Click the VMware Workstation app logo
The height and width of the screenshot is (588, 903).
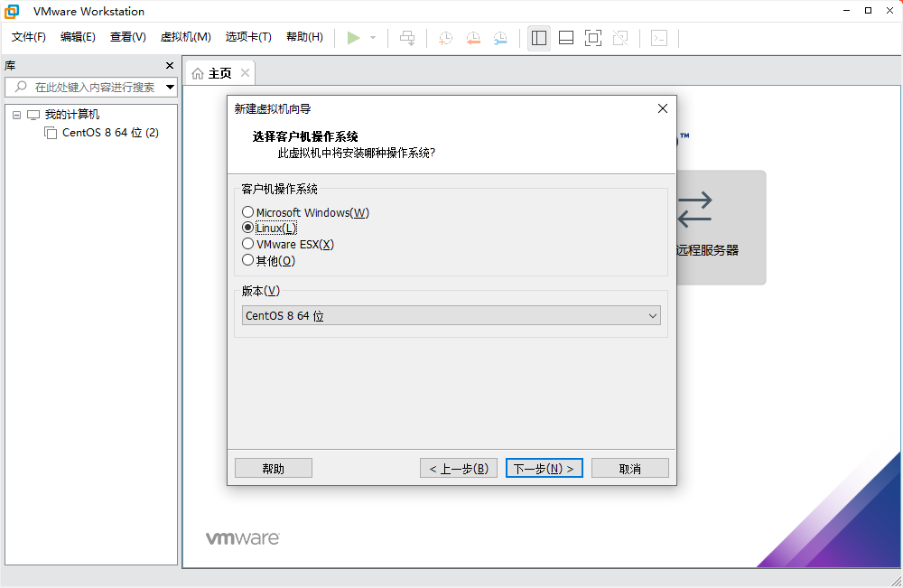point(12,11)
